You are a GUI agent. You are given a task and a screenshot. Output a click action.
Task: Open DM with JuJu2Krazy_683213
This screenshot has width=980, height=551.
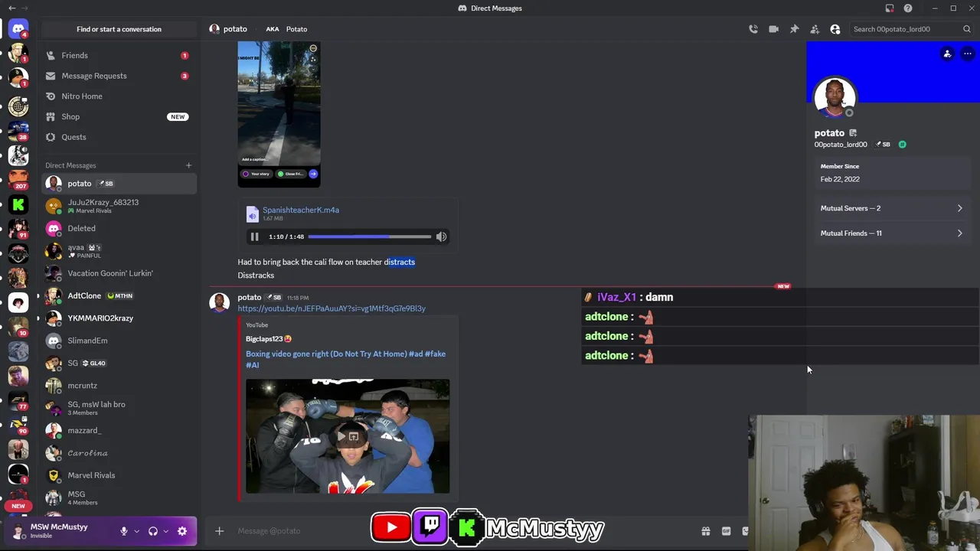[119, 206]
